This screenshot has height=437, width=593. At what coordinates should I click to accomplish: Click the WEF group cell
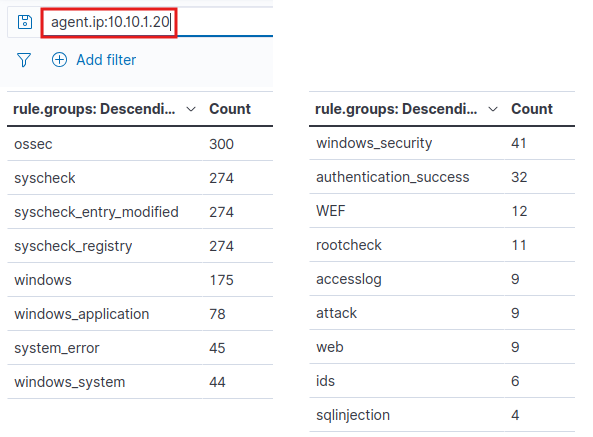[331, 211]
